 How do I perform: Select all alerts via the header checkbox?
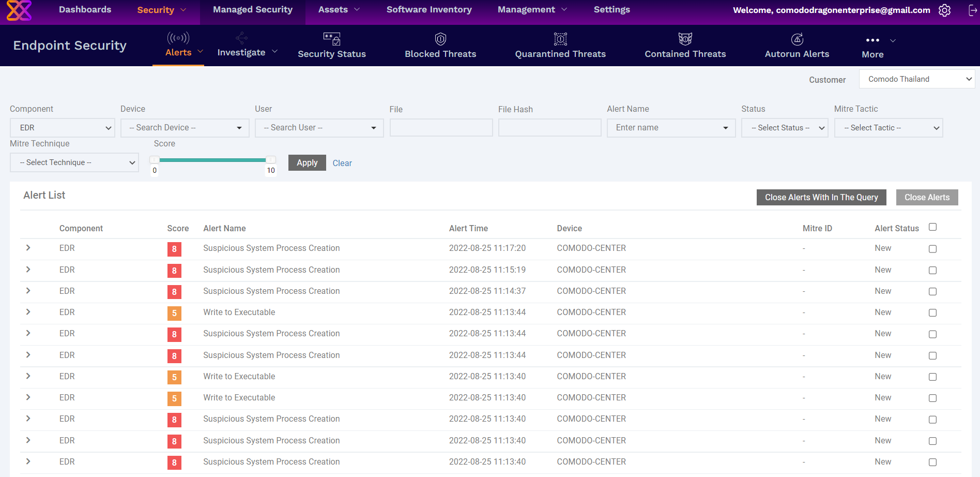pyautogui.click(x=932, y=227)
